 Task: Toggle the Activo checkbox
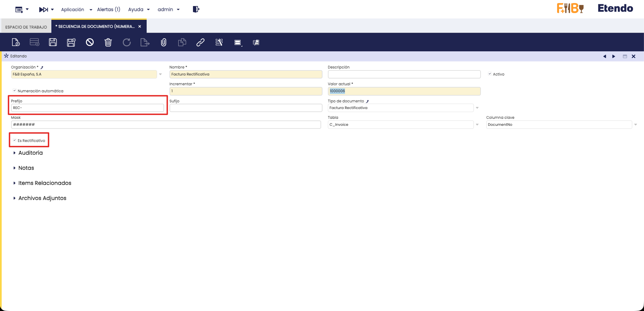coord(490,74)
